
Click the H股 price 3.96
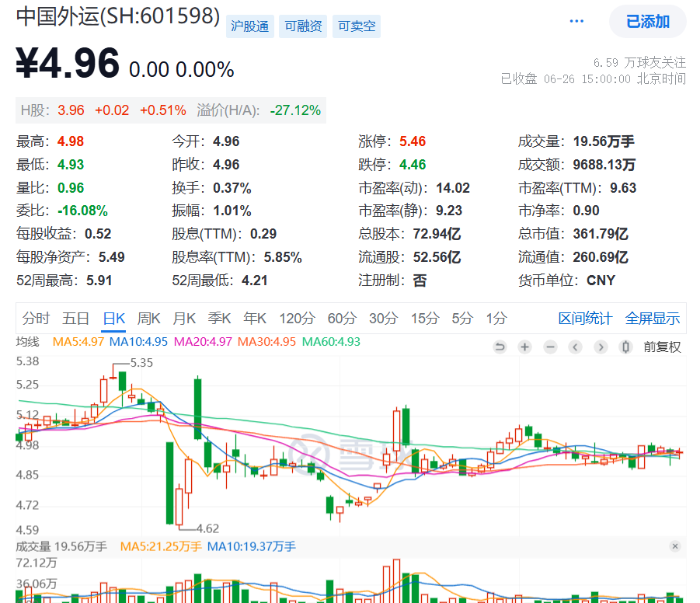pyautogui.click(x=71, y=110)
